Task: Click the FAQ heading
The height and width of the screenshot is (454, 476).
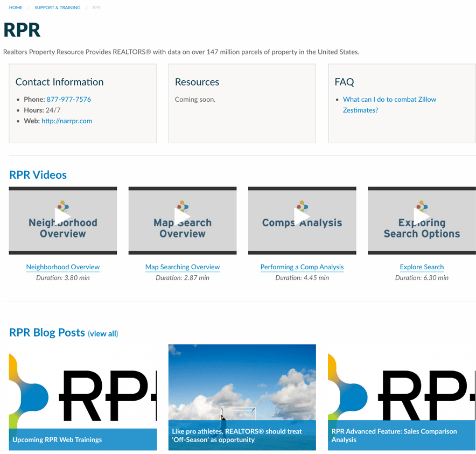Action: coord(344,82)
